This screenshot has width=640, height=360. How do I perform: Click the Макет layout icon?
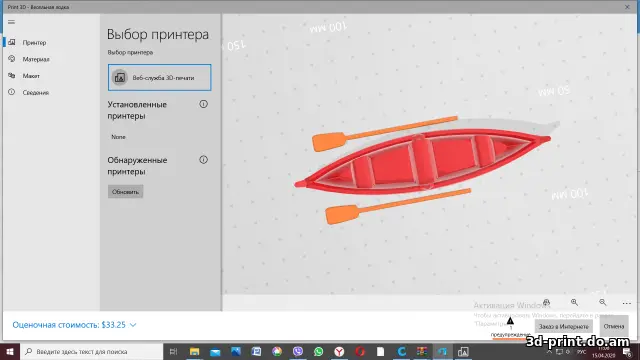pos(12,76)
